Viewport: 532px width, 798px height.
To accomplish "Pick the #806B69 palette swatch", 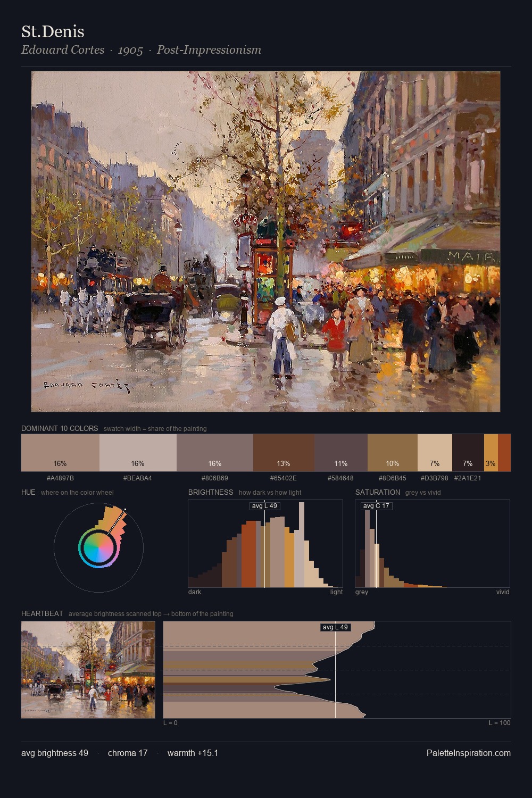I will click(215, 453).
